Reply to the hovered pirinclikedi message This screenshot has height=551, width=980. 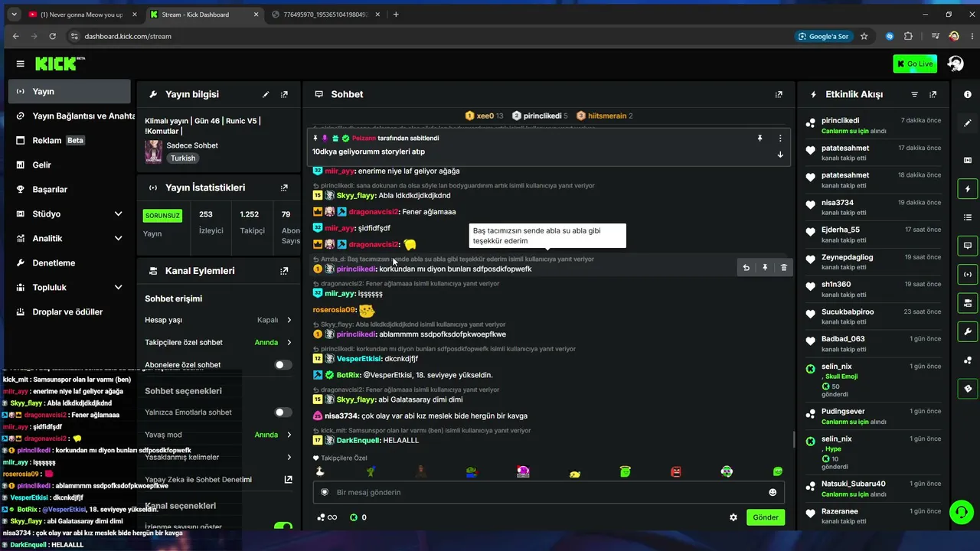(x=746, y=268)
